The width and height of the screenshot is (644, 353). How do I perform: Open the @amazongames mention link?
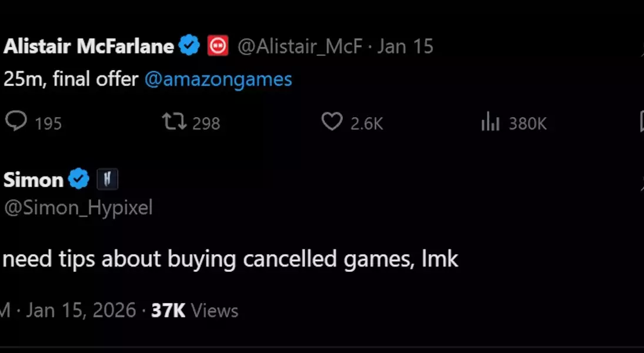tap(218, 79)
